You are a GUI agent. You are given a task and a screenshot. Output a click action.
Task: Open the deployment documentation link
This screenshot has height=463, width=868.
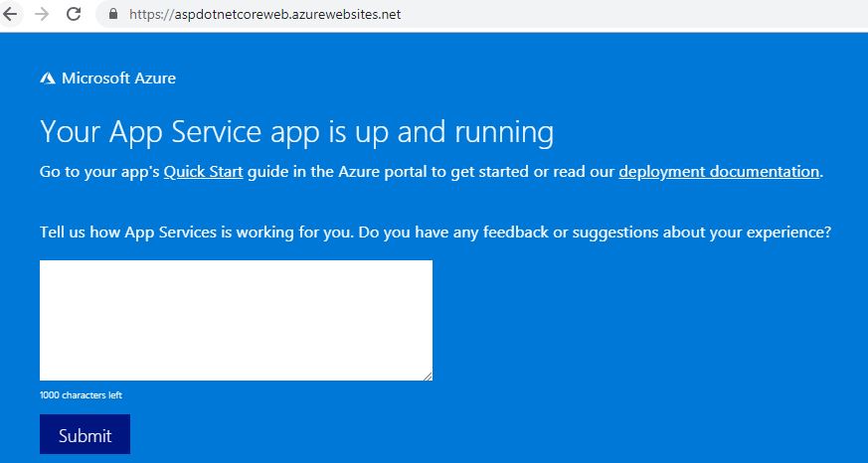(719, 172)
